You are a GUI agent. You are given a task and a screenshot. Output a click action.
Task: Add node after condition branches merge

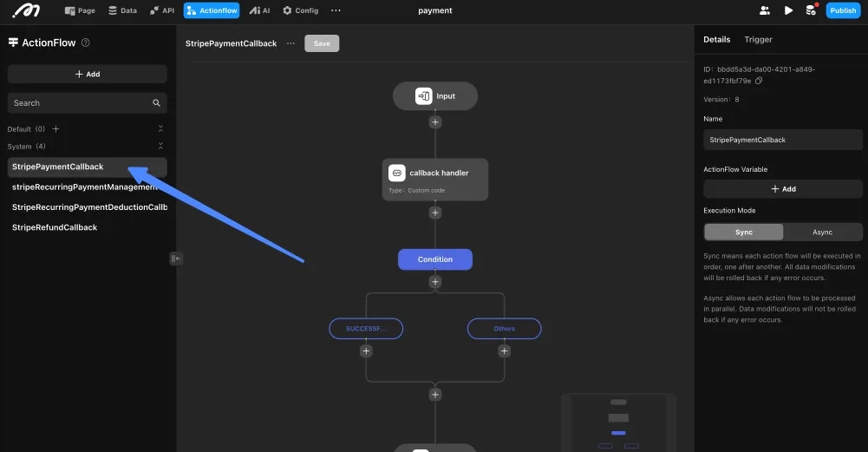click(435, 395)
